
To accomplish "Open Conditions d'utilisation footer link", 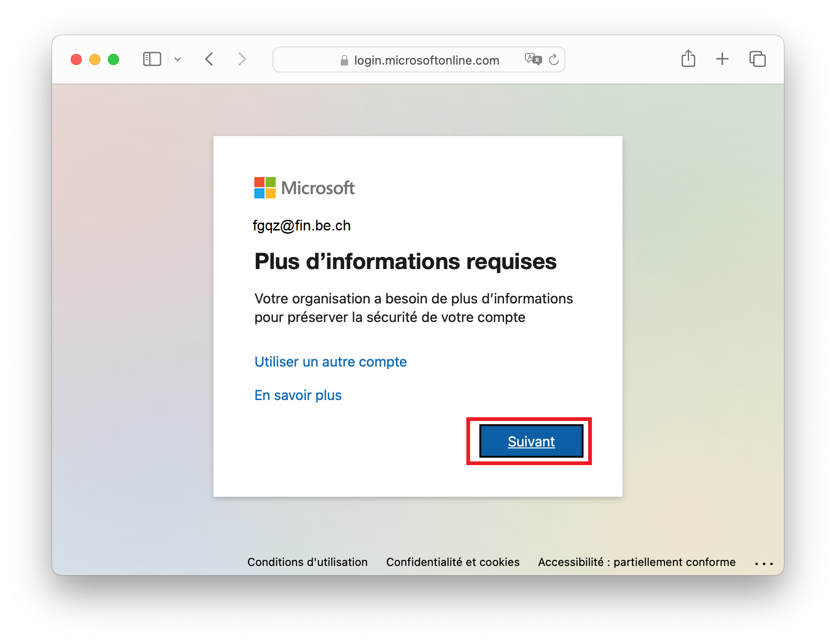I will coord(307,562).
